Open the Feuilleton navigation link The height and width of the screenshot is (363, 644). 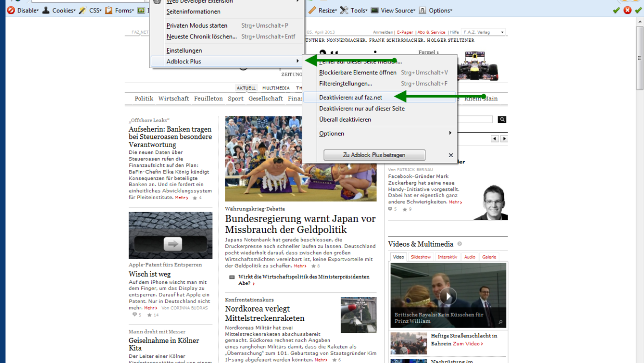pos(208,99)
